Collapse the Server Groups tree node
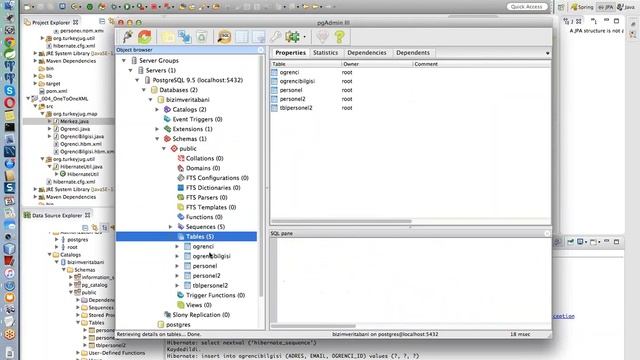 click(124, 60)
